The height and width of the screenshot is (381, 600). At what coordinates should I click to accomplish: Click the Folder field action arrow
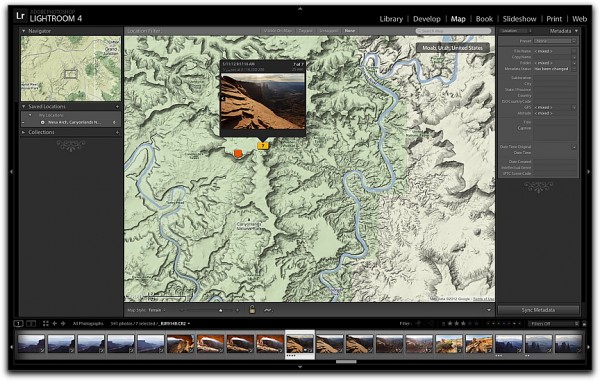pyautogui.click(x=574, y=63)
